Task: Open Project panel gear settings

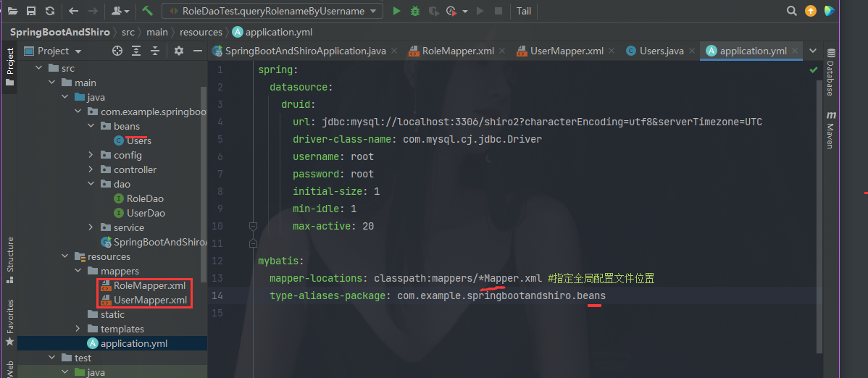Action: pyautogui.click(x=179, y=51)
